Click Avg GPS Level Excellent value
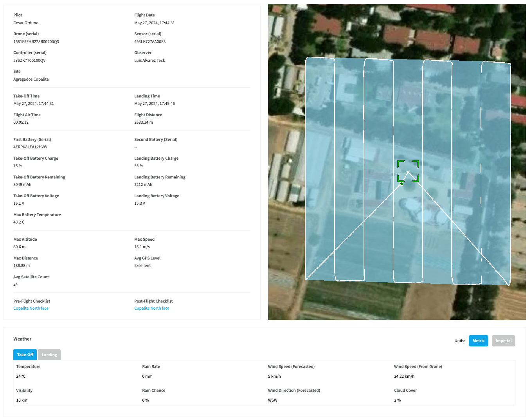 (142, 266)
